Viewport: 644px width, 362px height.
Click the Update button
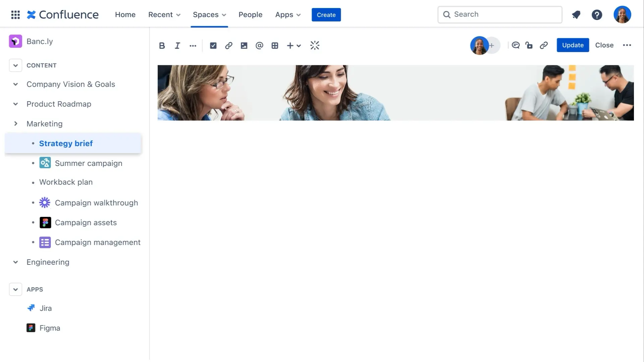tap(573, 45)
